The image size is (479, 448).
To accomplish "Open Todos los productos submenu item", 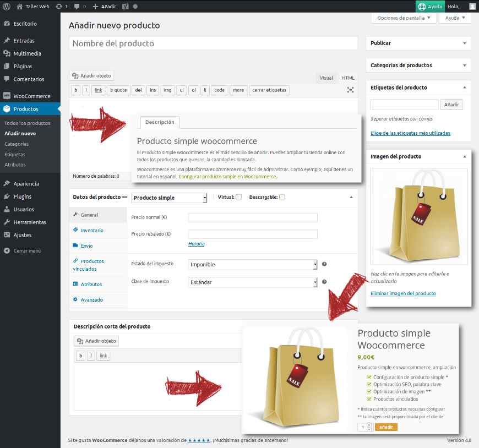I will click(x=28, y=123).
